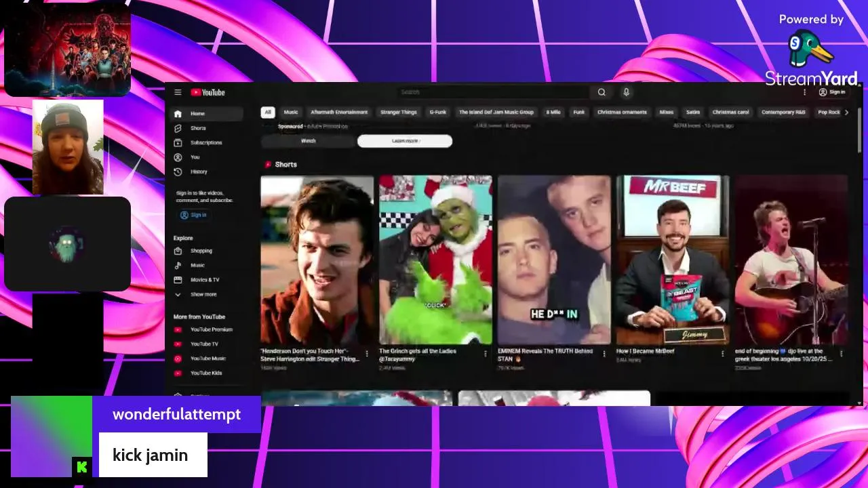Viewport: 868px width, 488px height.
Task: Click the sidebar Sign in button
Action: (194, 215)
